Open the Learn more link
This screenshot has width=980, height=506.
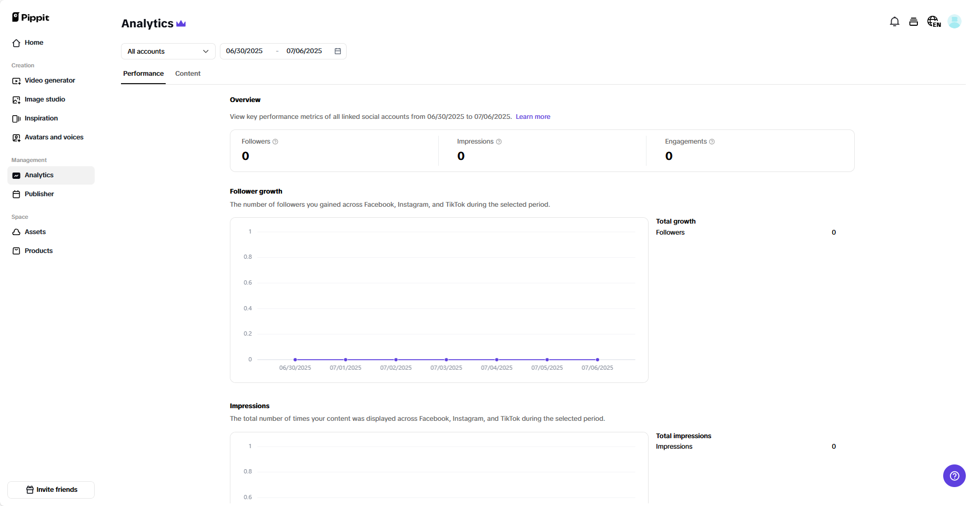(x=533, y=116)
